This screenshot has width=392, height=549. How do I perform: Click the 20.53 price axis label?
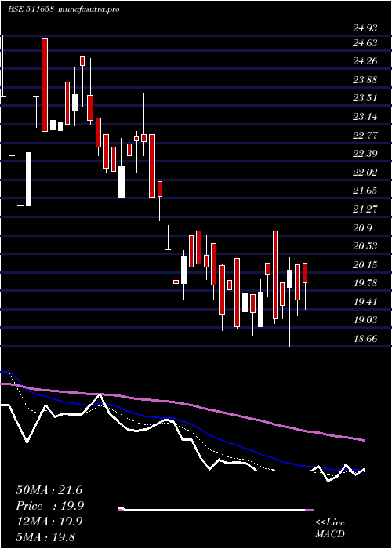365,245
